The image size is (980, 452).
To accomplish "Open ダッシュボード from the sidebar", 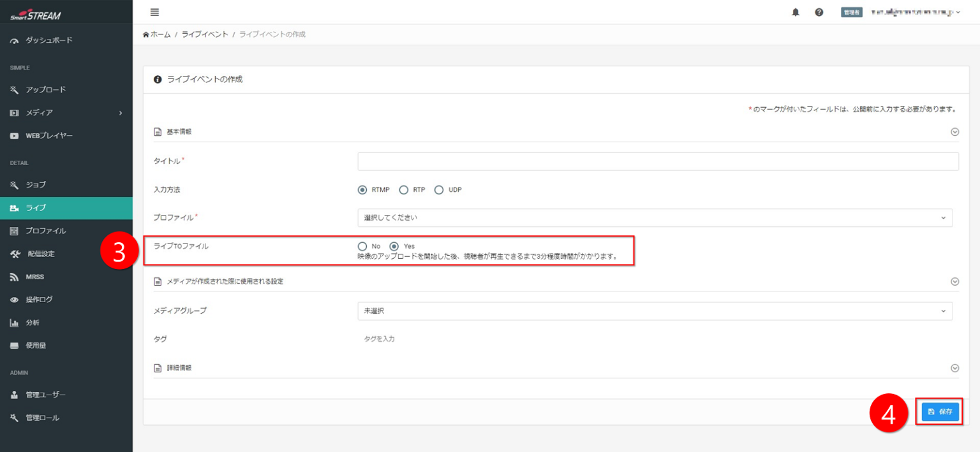I will tap(48, 40).
